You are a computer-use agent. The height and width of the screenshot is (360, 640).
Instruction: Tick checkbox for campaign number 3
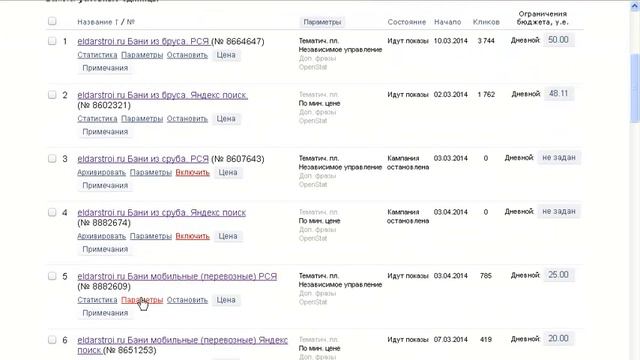click(x=52, y=158)
